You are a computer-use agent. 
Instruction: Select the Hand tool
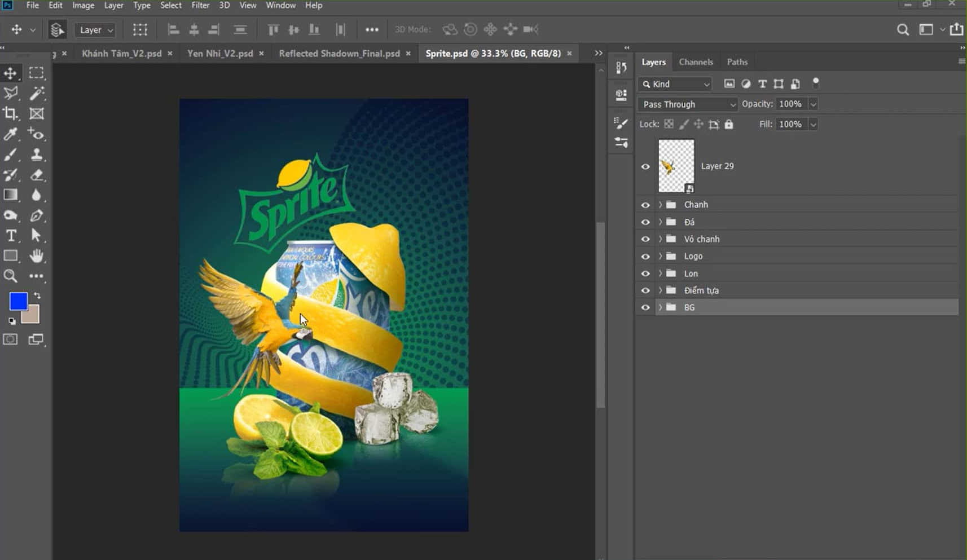click(37, 256)
